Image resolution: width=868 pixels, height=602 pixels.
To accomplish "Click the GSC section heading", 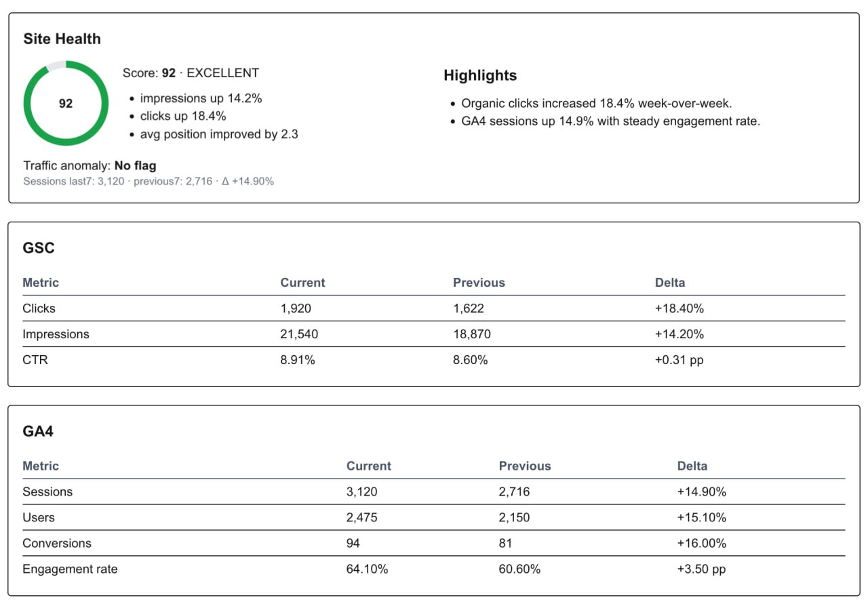I will 39,247.
